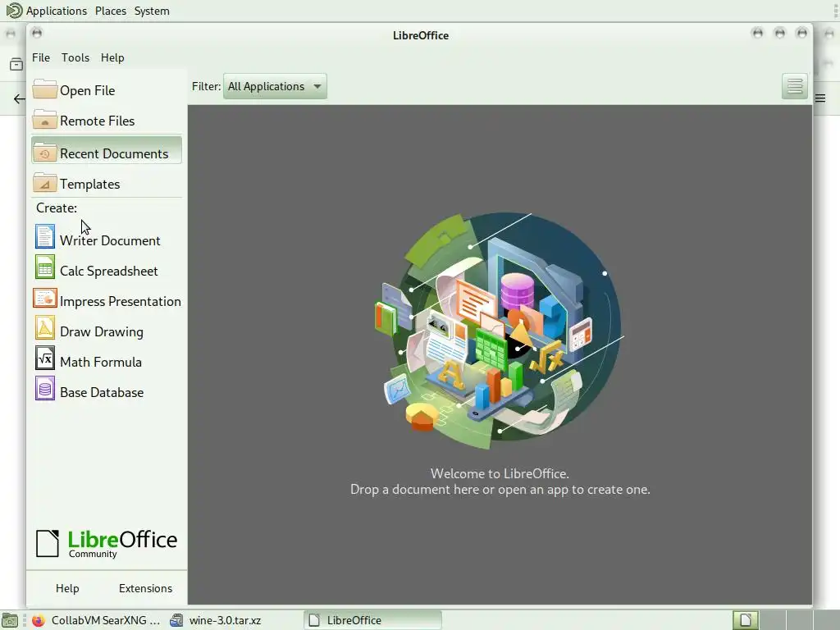This screenshot has height=630, width=840.
Task: Click the Help button at bottom left
Action: tap(67, 588)
